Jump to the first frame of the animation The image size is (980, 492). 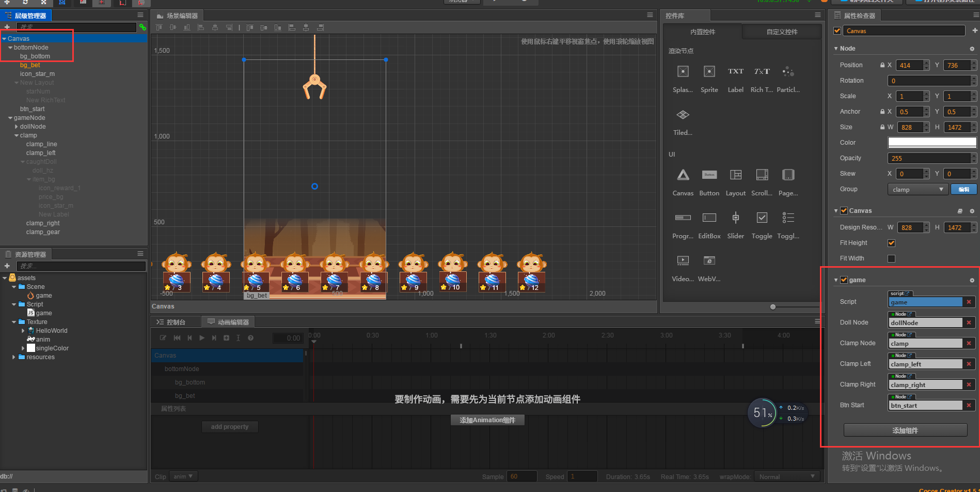[x=177, y=338]
